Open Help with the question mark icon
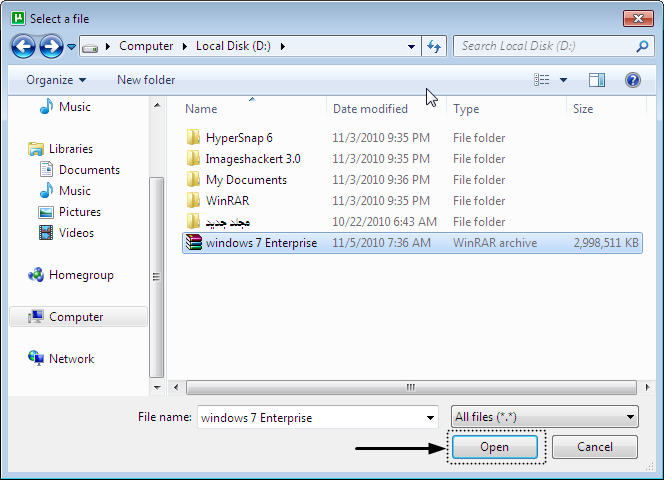 click(633, 80)
